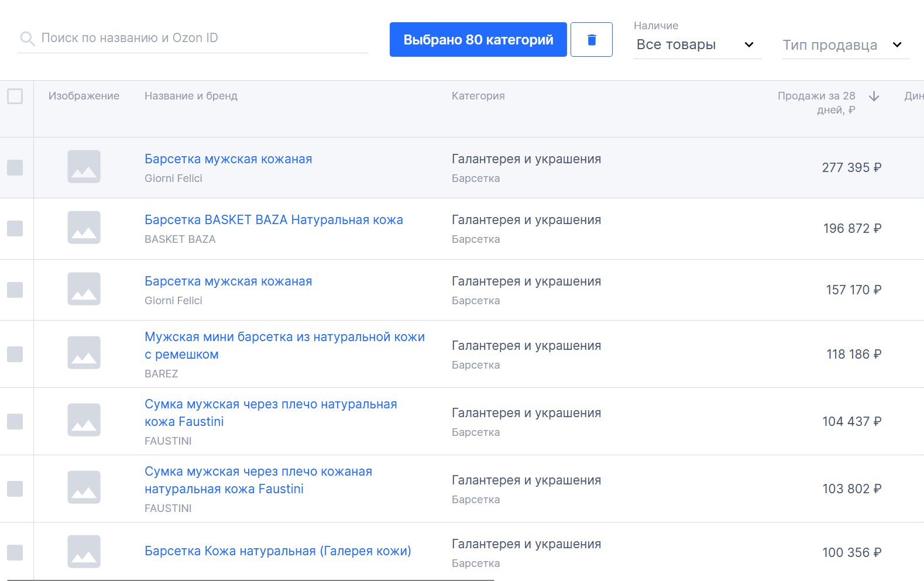Click the Изображение column header

click(x=84, y=96)
